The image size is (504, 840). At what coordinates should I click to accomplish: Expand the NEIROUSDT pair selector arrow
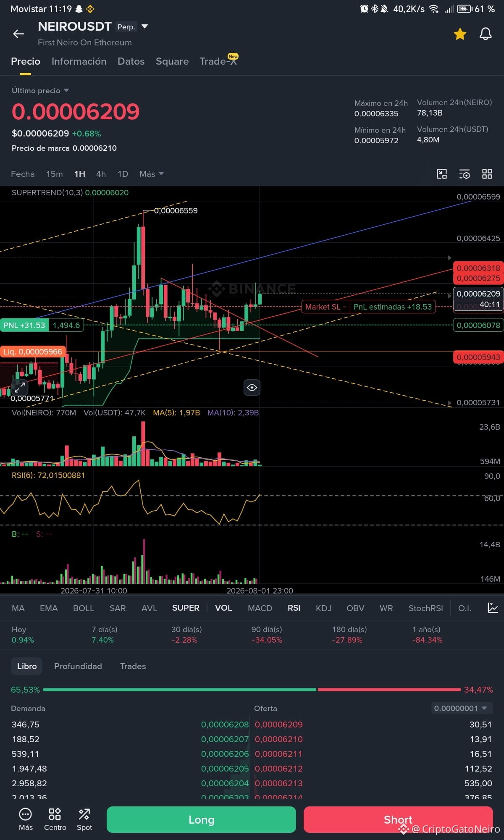pyautogui.click(x=145, y=26)
